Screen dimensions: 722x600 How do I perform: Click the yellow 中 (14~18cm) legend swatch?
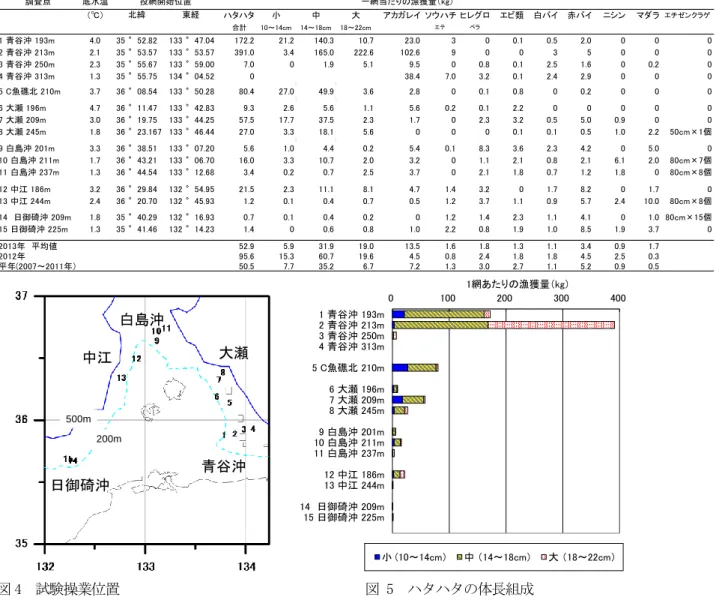[x=459, y=557]
